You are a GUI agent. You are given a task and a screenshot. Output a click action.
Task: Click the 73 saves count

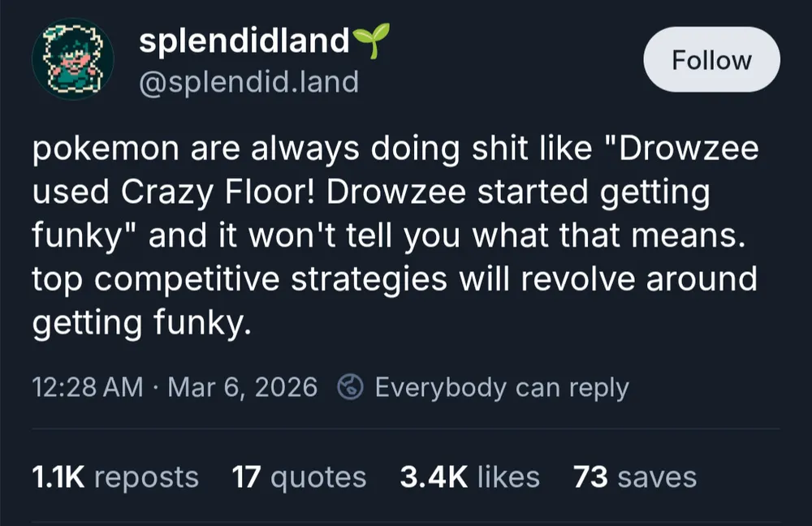click(x=634, y=476)
